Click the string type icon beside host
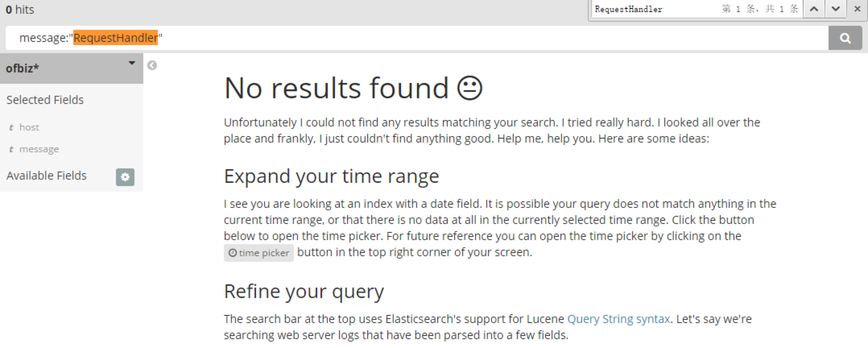 coord(11,128)
